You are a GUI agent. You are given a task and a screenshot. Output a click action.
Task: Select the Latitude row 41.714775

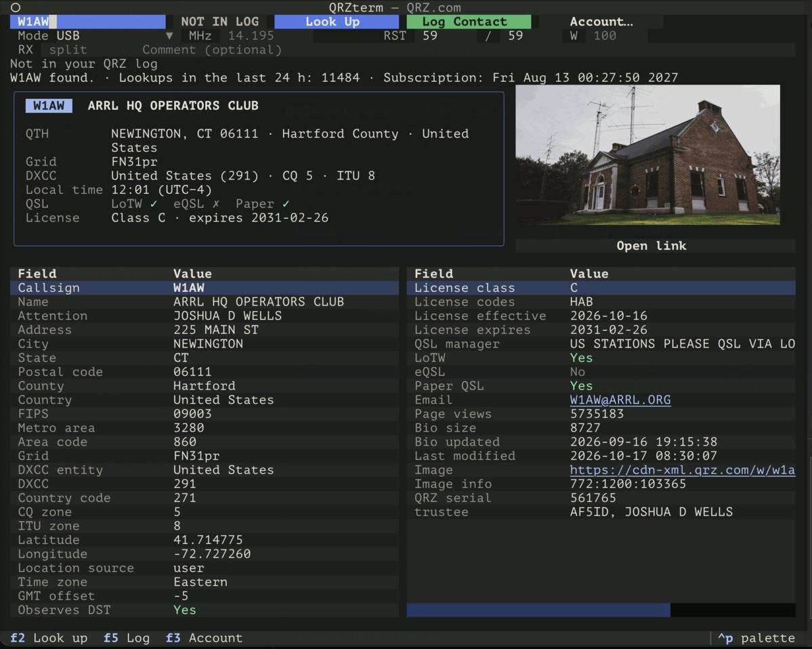[x=205, y=539]
